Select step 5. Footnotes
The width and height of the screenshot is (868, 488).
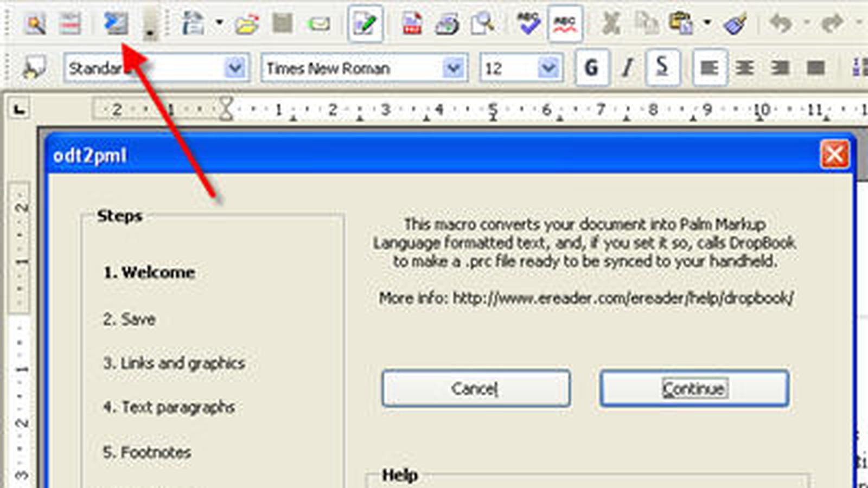147,452
